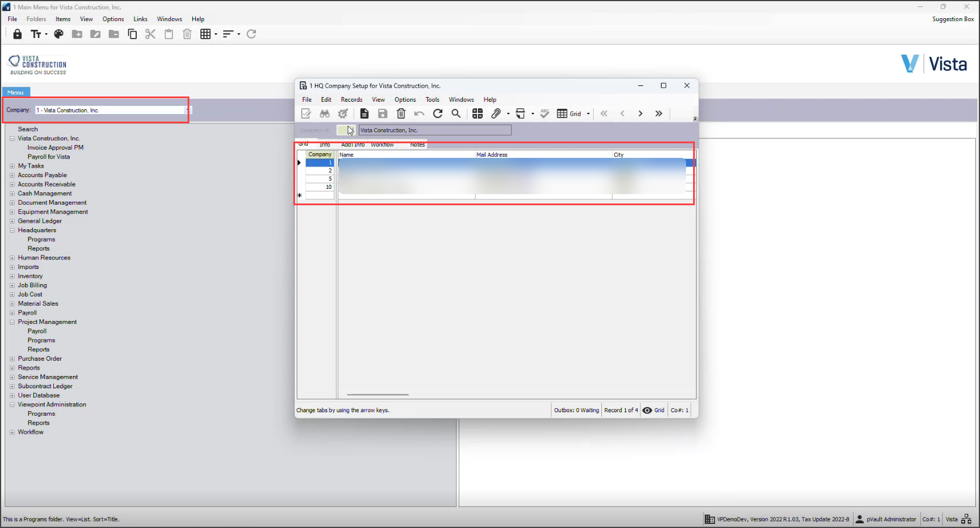The height and width of the screenshot is (528, 980).
Task: Click the magnifier search icon in HQ Company Setup
Action: (456, 113)
